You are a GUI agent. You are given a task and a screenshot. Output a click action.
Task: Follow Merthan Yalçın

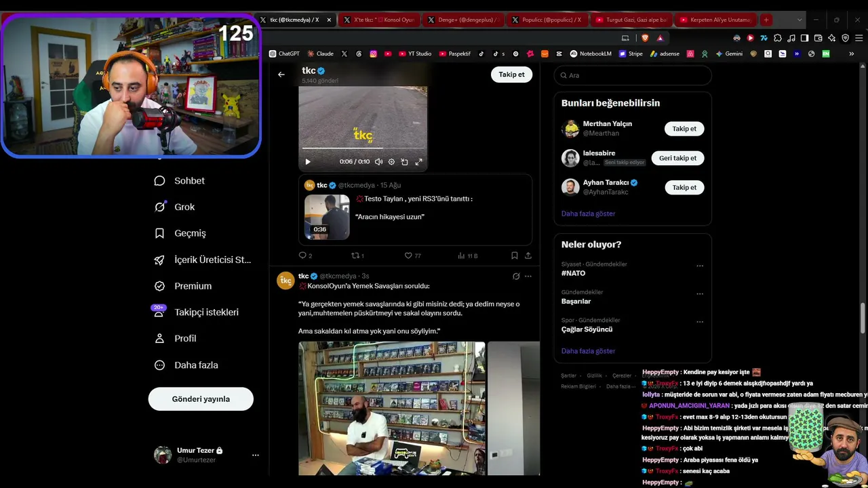[684, 129]
